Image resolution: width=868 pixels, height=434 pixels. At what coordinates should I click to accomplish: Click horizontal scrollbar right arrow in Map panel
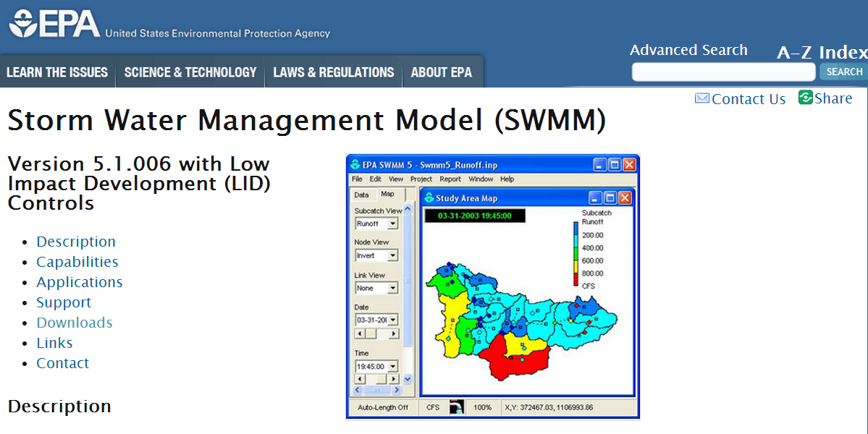tap(397, 390)
